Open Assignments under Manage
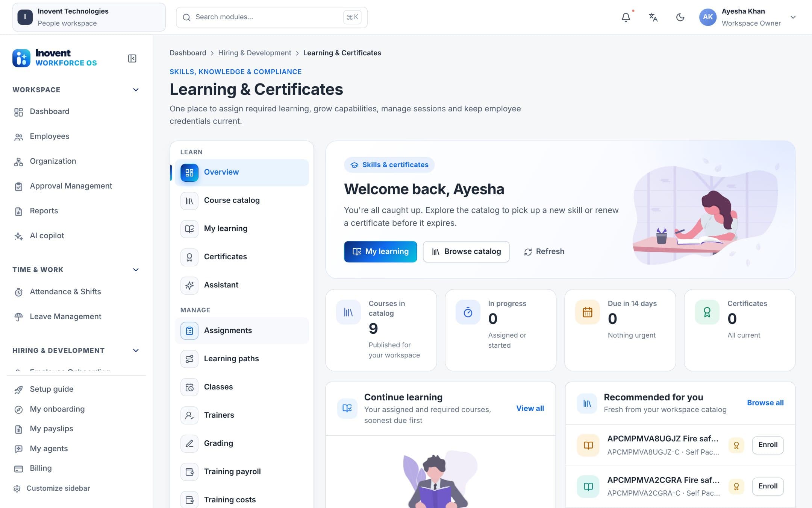 pyautogui.click(x=242, y=330)
